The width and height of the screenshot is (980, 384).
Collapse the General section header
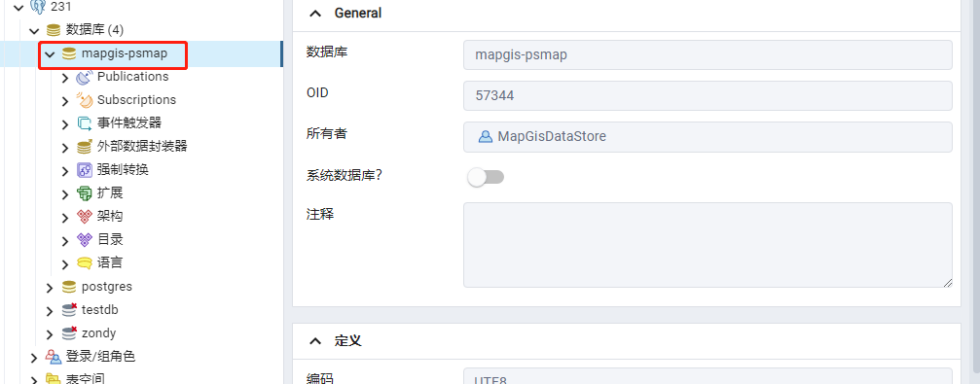pos(316,13)
